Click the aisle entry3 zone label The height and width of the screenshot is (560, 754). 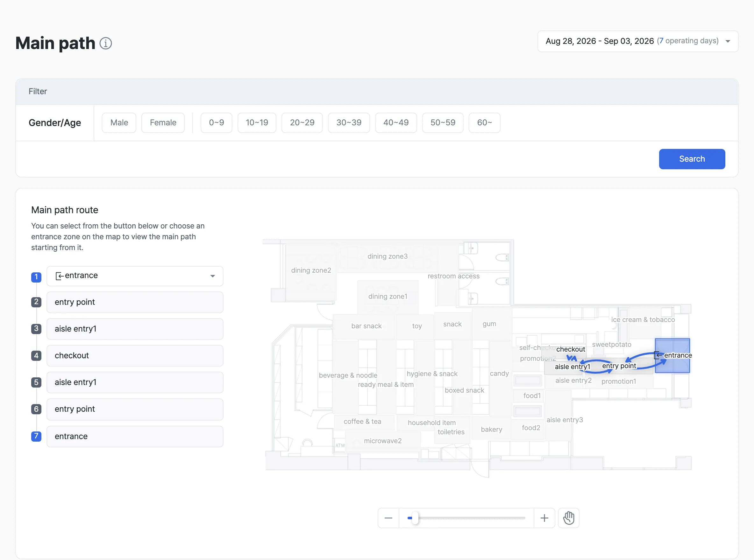point(565,420)
